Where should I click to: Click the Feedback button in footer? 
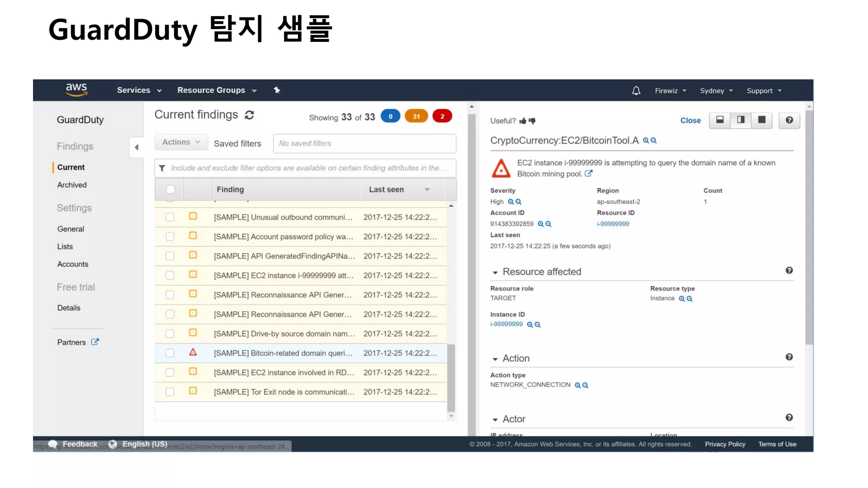pyautogui.click(x=73, y=444)
